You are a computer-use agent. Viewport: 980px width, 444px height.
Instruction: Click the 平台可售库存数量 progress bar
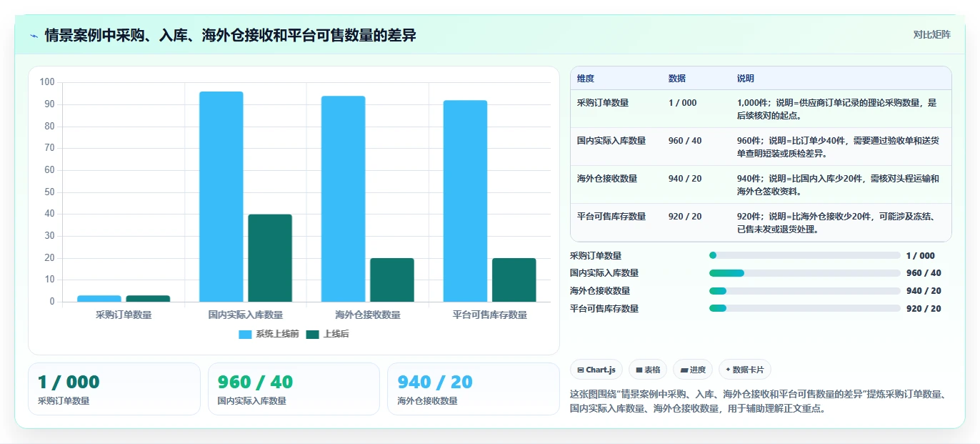click(804, 308)
